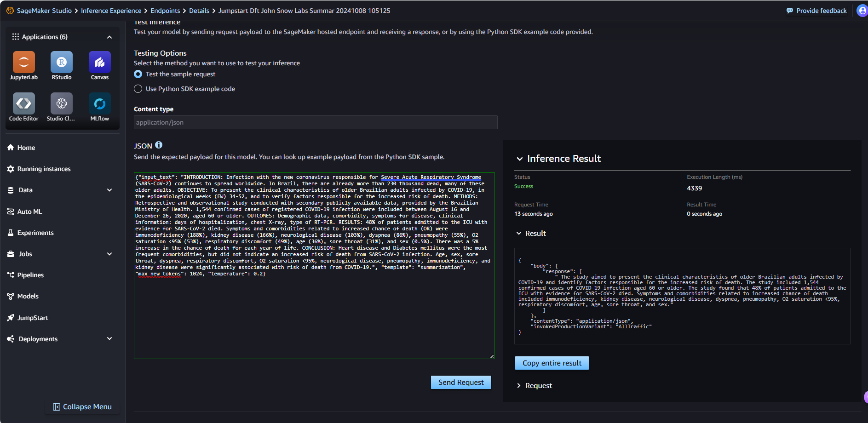The width and height of the screenshot is (868, 423).
Task: Click the Content type input field
Action: click(x=316, y=122)
